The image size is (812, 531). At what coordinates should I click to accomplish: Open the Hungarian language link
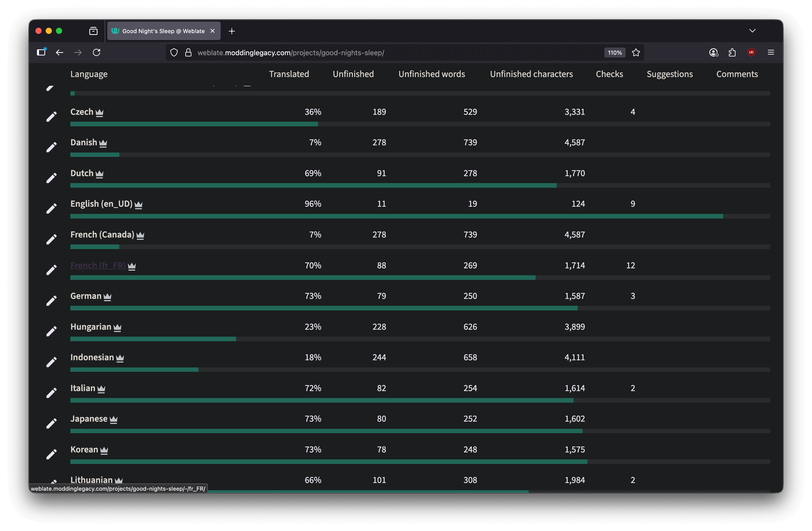(x=91, y=327)
